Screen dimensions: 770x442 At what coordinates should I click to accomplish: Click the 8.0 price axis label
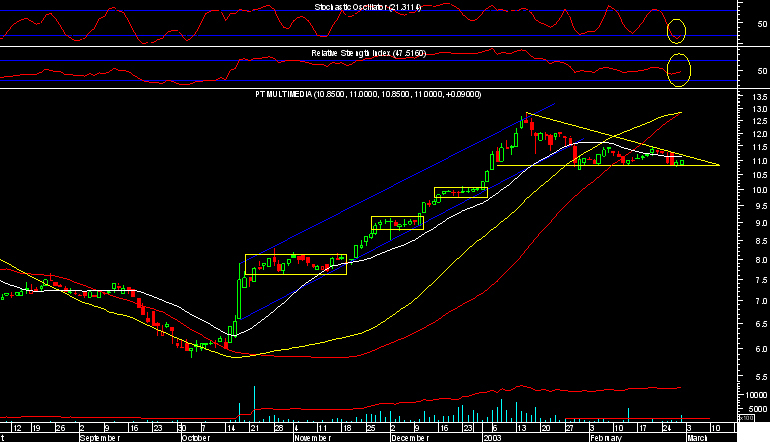[762, 260]
